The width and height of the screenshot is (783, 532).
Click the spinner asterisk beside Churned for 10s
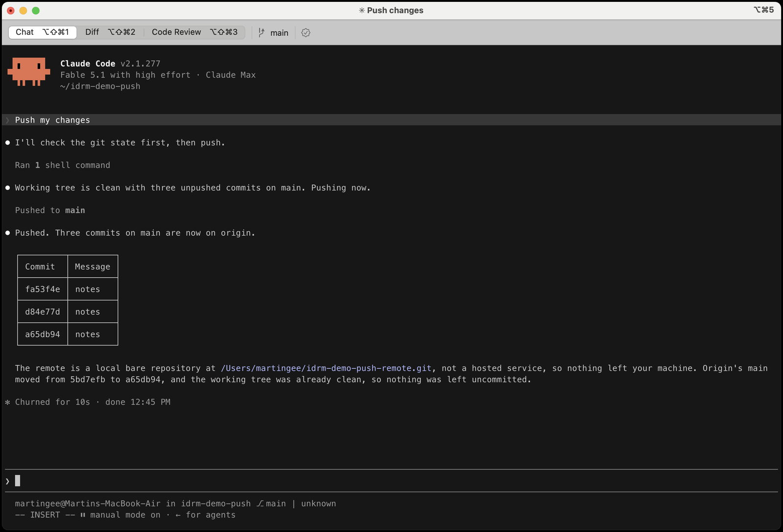pyautogui.click(x=7, y=402)
